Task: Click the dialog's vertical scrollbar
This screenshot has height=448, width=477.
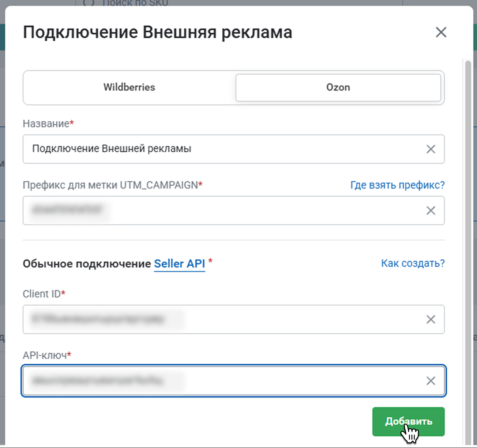Action: [x=468, y=219]
